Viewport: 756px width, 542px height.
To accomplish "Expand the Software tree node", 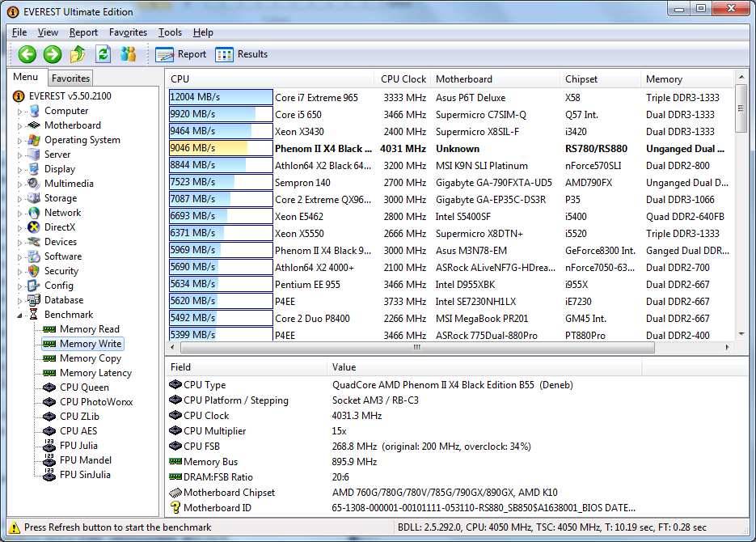I will click(x=19, y=257).
